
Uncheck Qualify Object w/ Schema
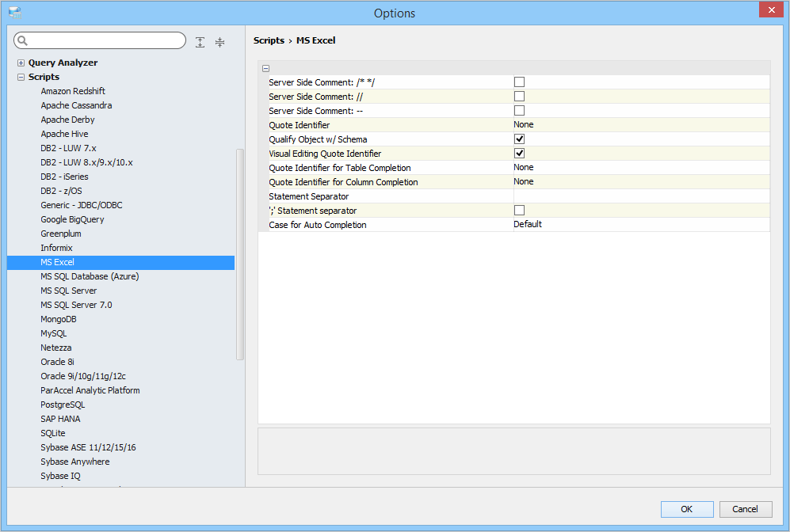pos(519,139)
